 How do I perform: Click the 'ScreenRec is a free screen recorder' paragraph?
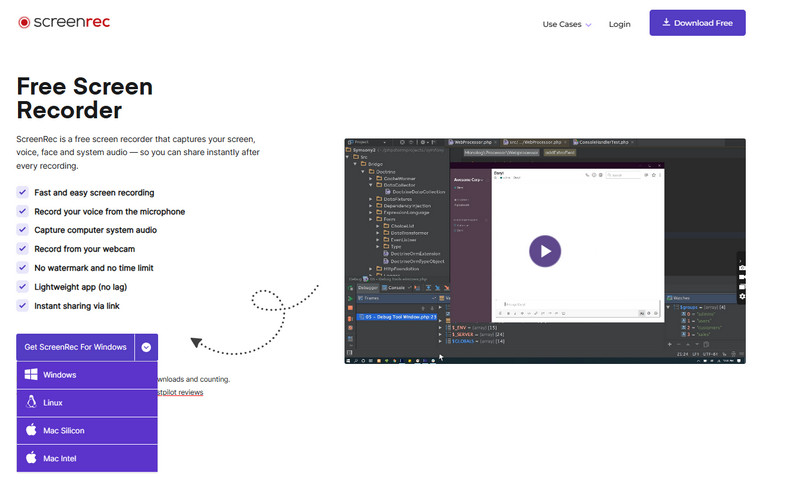(x=138, y=152)
